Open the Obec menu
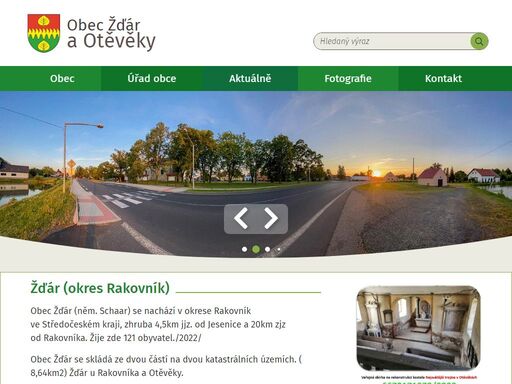The image size is (512, 384). click(x=62, y=78)
